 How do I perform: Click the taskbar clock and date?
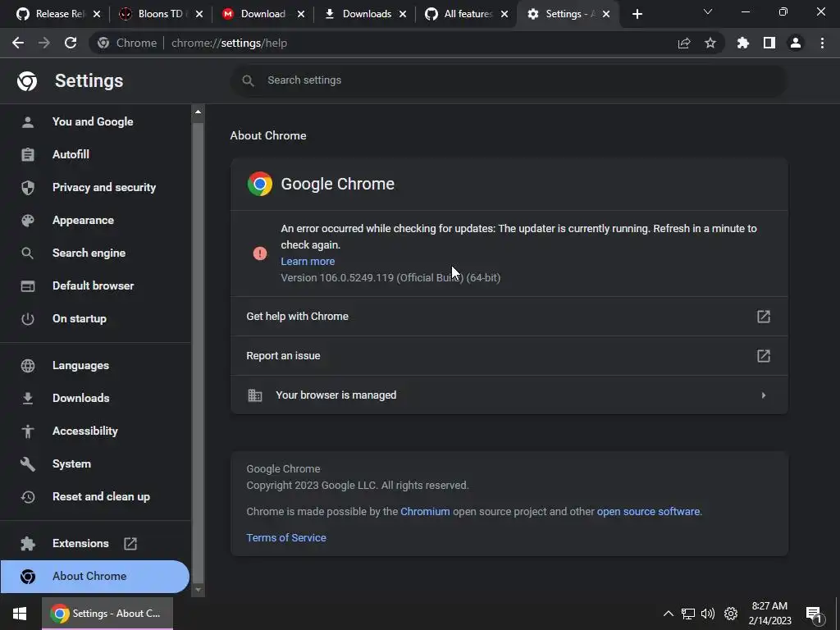click(x=769, y=614)
